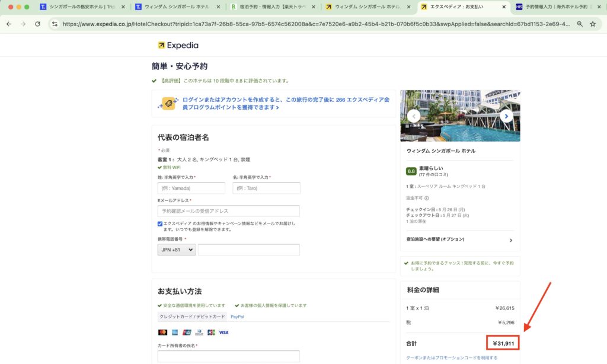The width and height of the screenshot is (607, 364).
Task: Click the UnionPay card icon
Action: (187, 332)
